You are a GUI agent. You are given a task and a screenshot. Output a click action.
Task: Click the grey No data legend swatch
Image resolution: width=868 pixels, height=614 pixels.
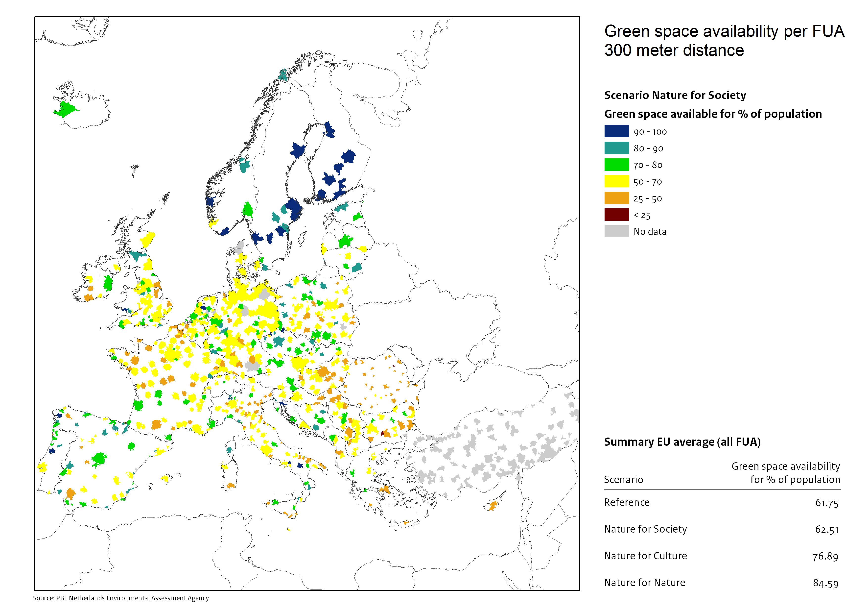tap(617, 231)
